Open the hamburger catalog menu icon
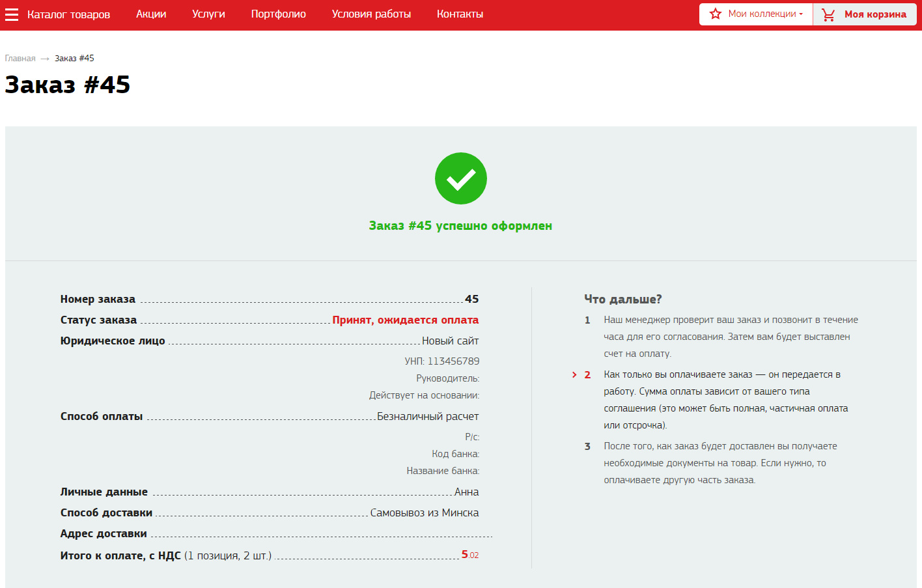The width and height of the screenshot is (922, 588). coord(12,14)
